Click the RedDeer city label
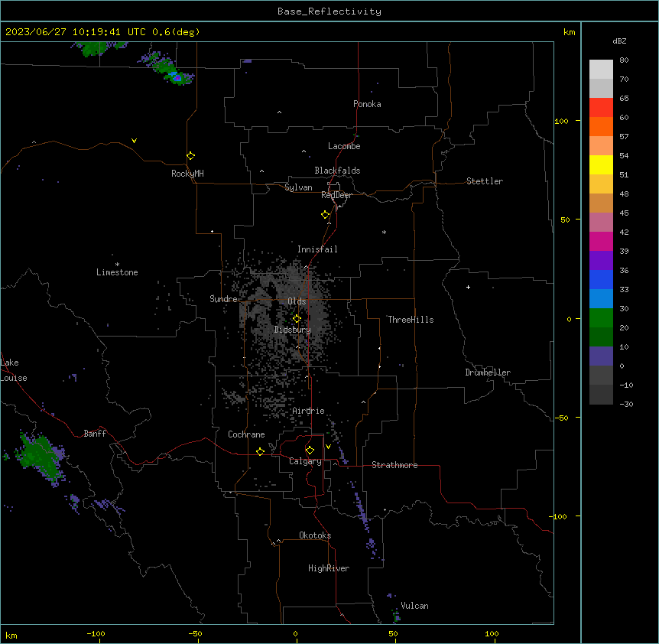Viewport: 659px width, 644px height. coord(336,195)
